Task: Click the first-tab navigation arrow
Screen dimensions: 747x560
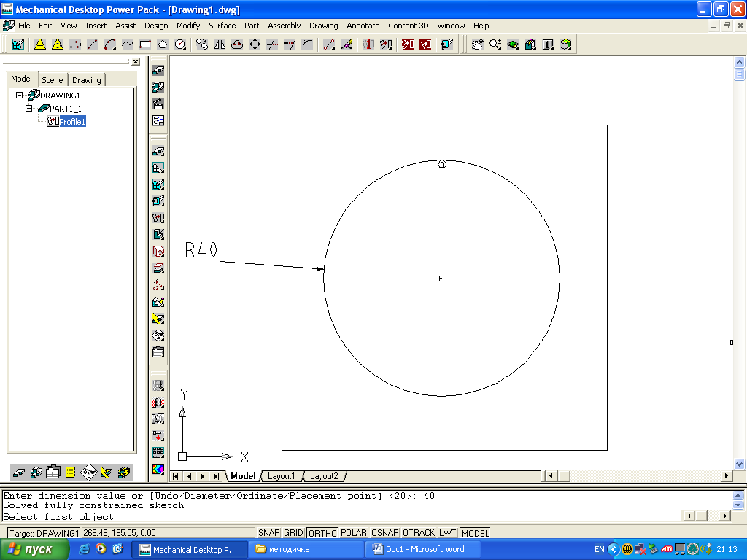Action: coord(176,475)
